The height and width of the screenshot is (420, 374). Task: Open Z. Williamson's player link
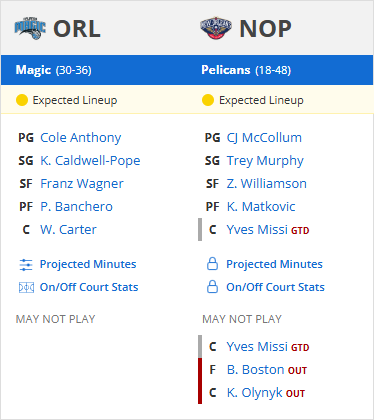tap(267, 184)
